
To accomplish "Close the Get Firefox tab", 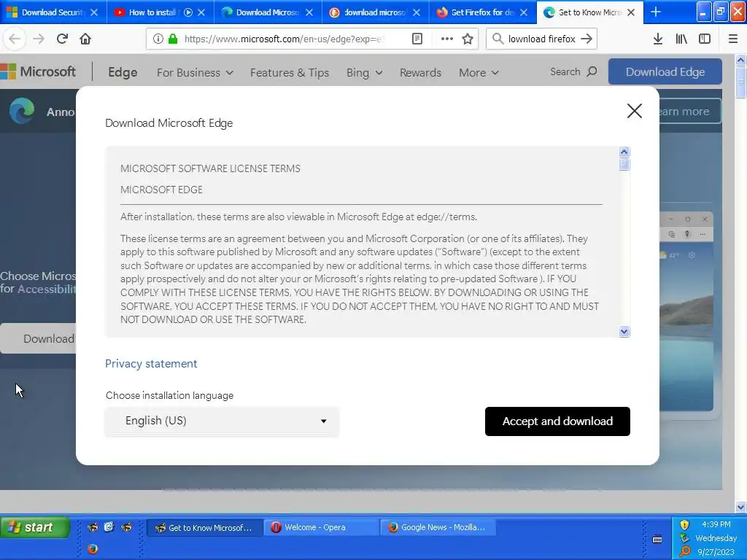I will [x=524, y=12].
